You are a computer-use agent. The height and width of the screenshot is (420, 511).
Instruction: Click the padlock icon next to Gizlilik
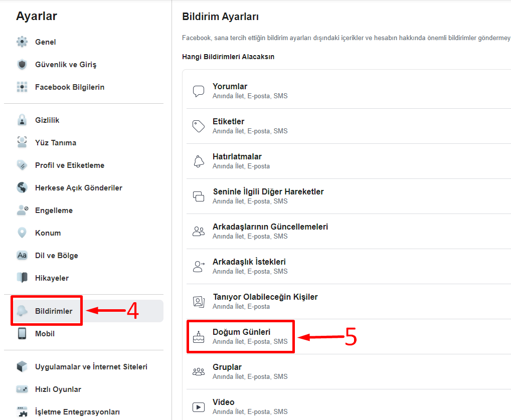22,120
